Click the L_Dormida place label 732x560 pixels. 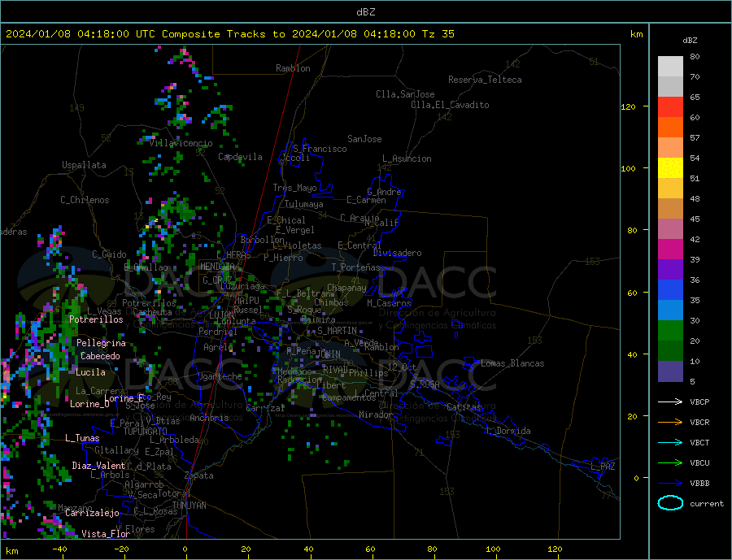tap(509, 431)
